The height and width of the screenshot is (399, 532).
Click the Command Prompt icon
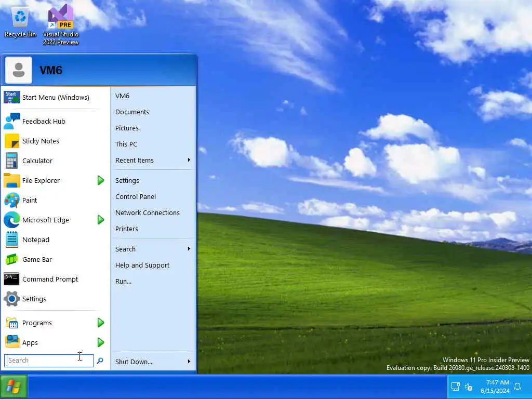tap(12, 279)
